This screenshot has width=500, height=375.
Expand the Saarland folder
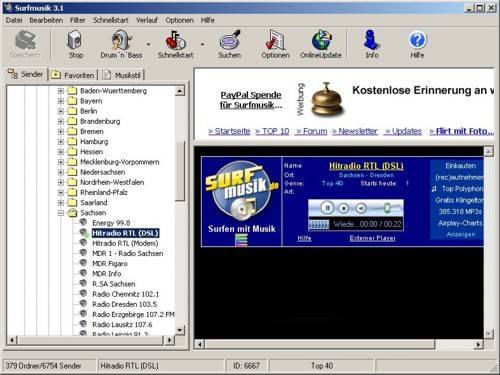pos(61,202)
